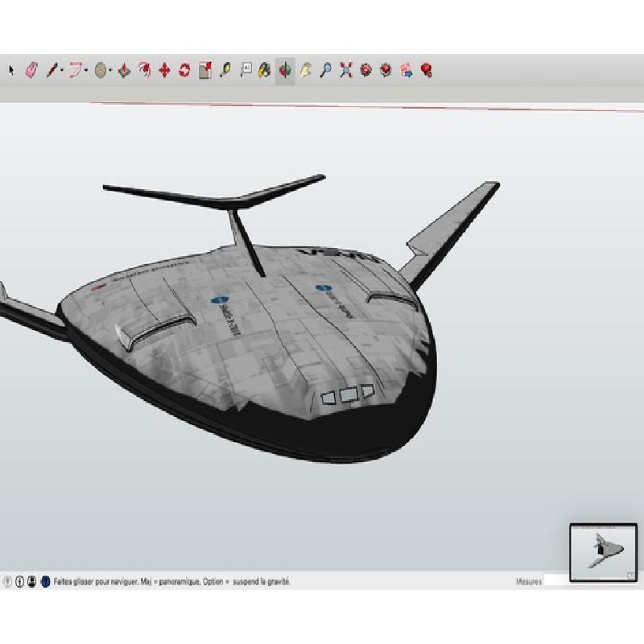Screen dimensions: 644x644
Task: Open the Arc tool dropdown arrow
Action: (86, 72)
